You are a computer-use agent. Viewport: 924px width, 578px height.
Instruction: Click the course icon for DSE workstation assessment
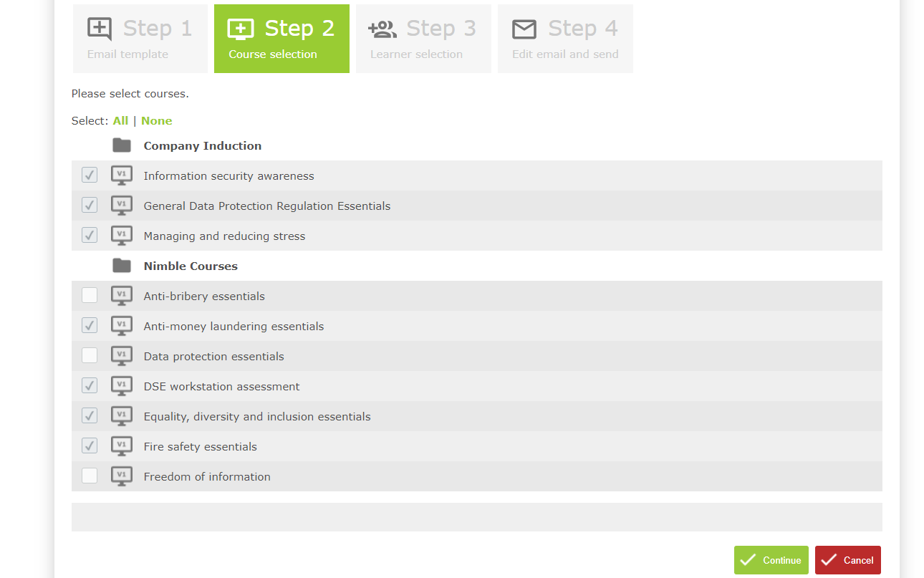(122, 386)
